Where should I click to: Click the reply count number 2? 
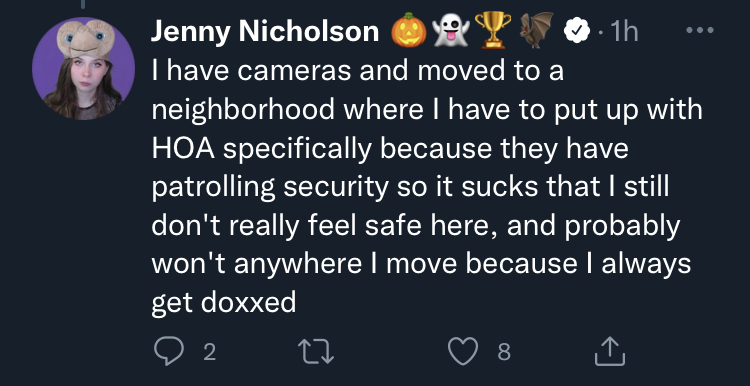[x=210, y=353]
